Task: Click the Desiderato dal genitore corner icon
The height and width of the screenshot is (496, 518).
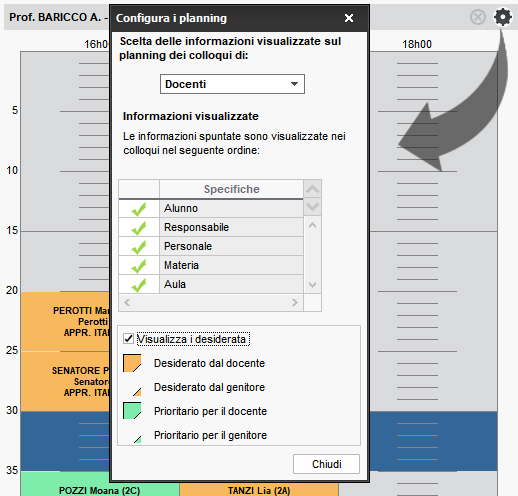Action: tap(137, 392)
